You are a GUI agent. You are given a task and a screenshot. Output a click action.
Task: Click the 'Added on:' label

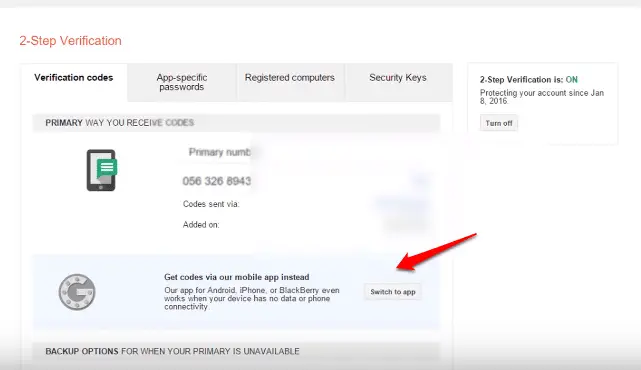tap(201, 224)
